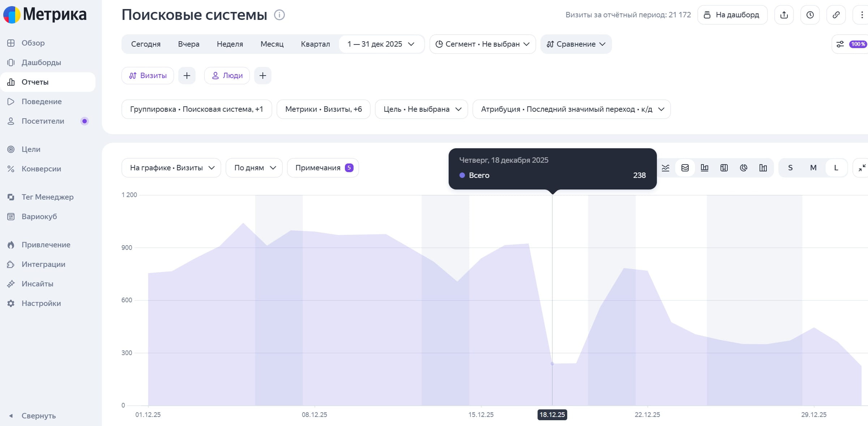This screenshot has width=868, height=426.
Task: Select the treemap chart icon
Action: tap(724, 168)
